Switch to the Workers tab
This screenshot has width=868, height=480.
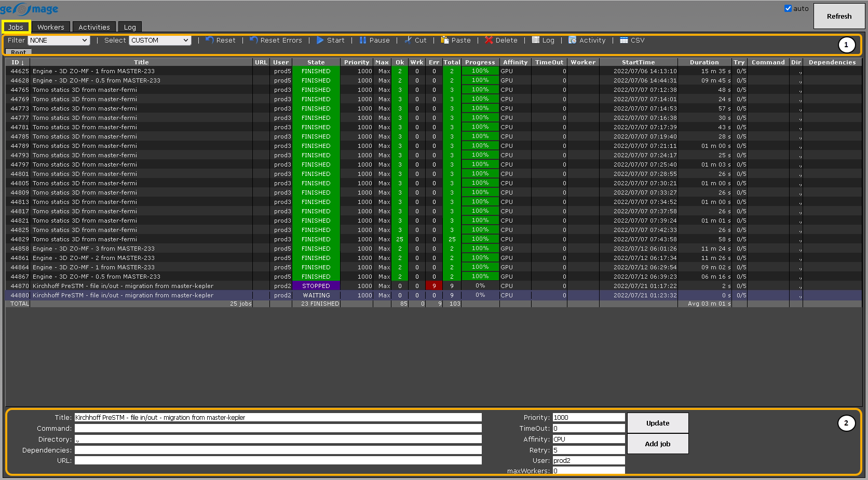coord(51,27)
